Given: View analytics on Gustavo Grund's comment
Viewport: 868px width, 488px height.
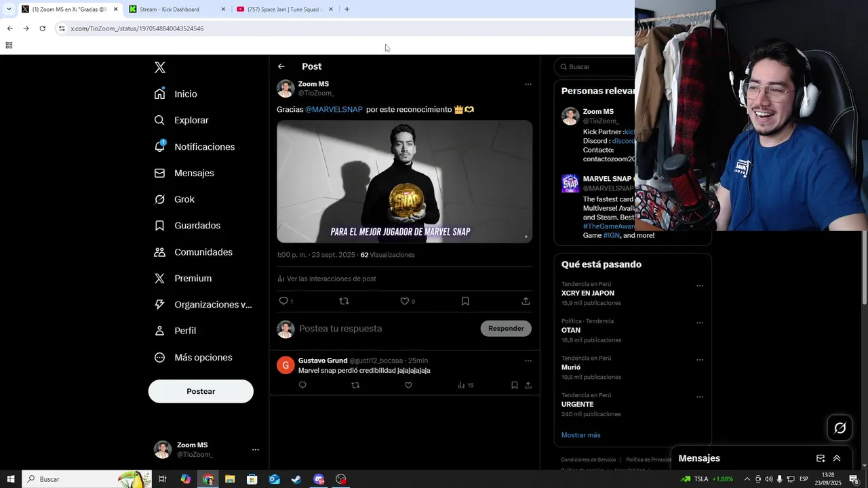Looking at the screenshot, I should [465, 385].
